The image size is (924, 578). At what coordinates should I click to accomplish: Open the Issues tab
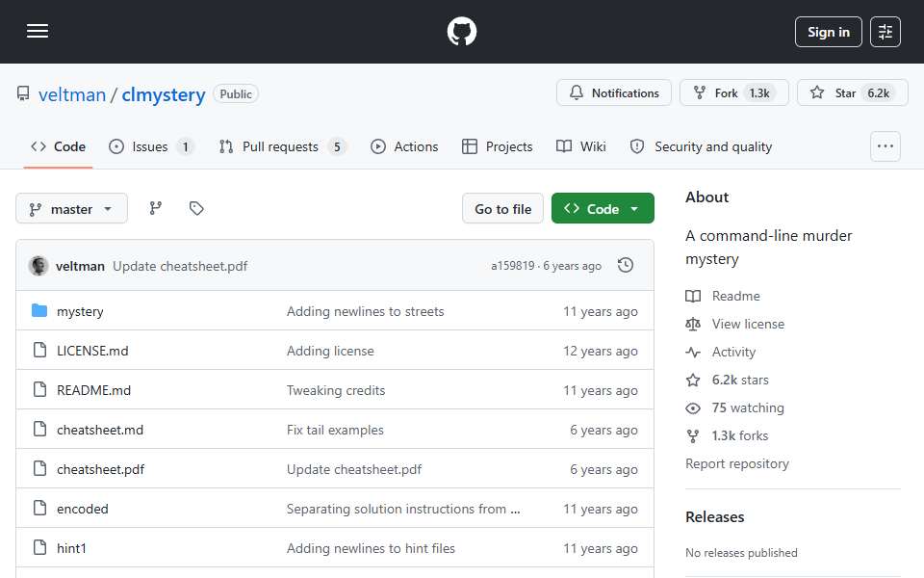151,146
